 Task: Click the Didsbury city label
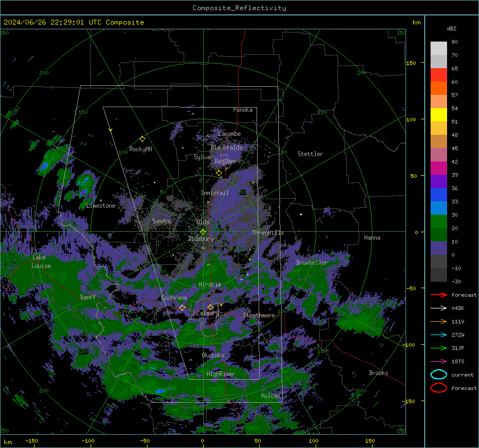(201, 239)
